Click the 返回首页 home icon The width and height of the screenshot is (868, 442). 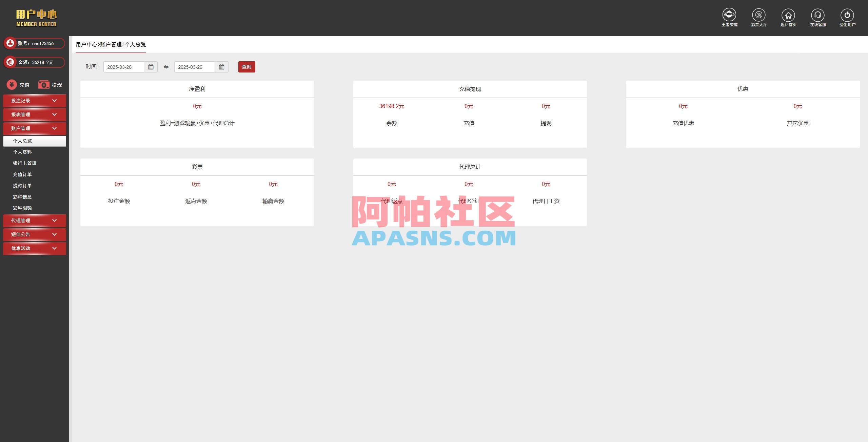click(x=788, y=15)
